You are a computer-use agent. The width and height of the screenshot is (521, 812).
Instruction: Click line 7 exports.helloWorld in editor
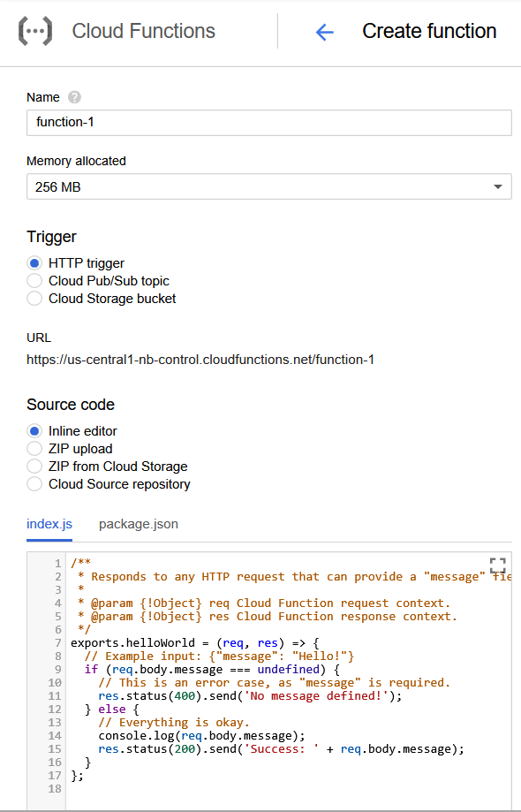[195, 642]
